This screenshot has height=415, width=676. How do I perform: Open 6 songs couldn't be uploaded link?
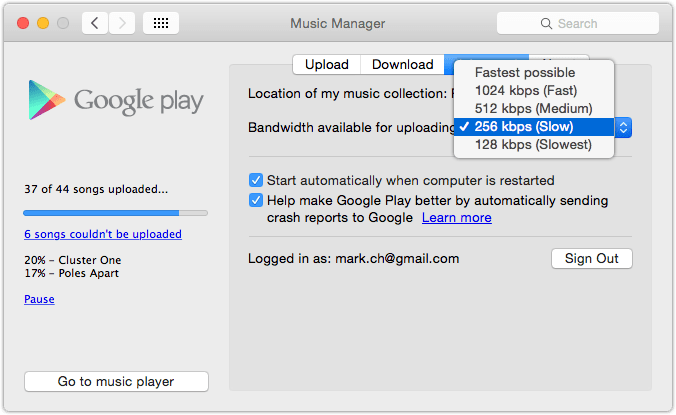[103, 234]
